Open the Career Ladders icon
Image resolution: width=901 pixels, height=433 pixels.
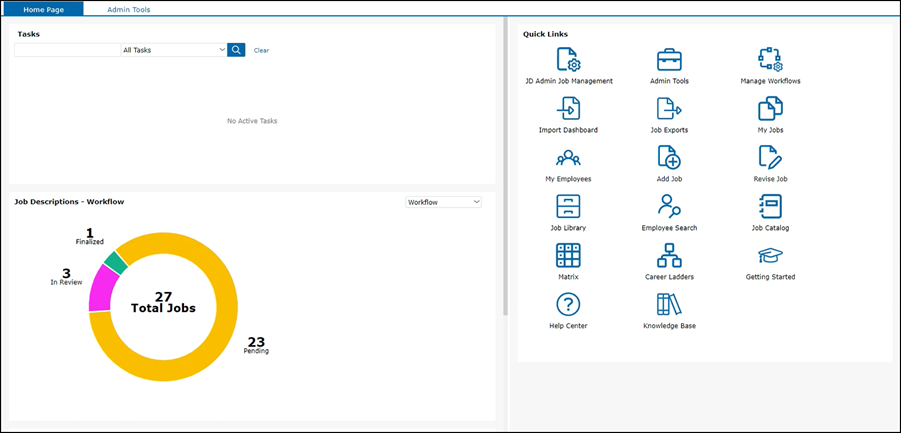pyautogui.click(x=669, y=255)
